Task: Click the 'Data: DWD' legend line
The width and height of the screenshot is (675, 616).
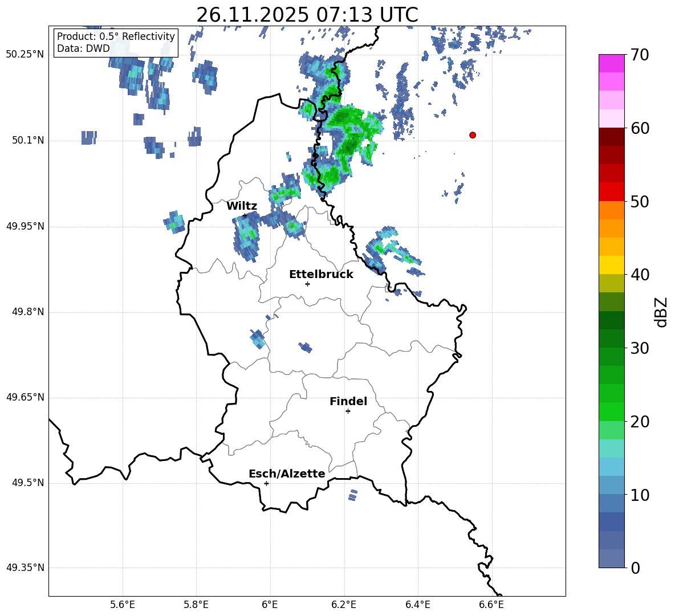Action: [x=83, y=48]
